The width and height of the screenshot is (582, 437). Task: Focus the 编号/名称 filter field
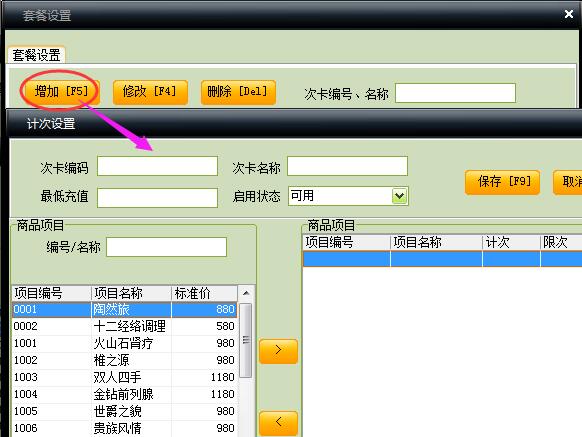click(166, 247)
